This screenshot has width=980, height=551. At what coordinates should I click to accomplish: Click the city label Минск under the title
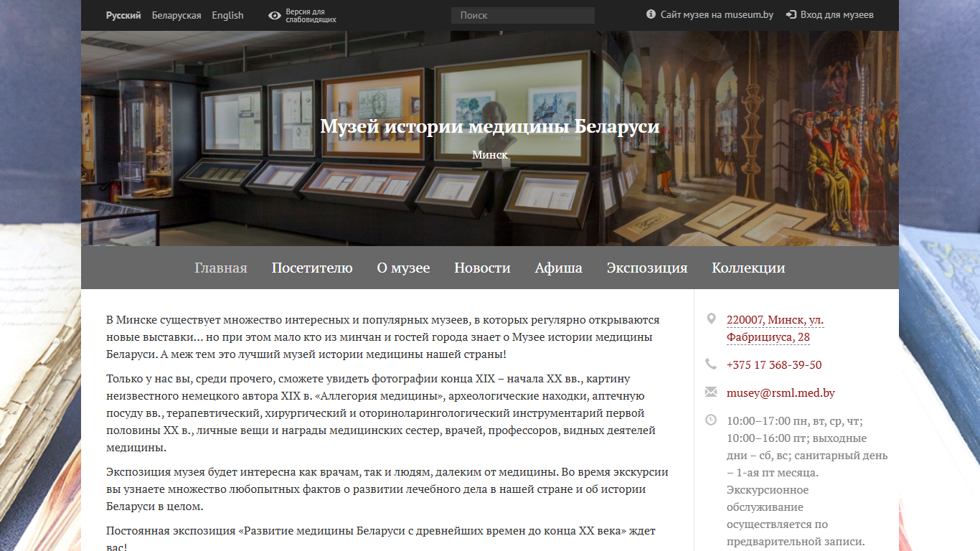[x=490, y=154]
